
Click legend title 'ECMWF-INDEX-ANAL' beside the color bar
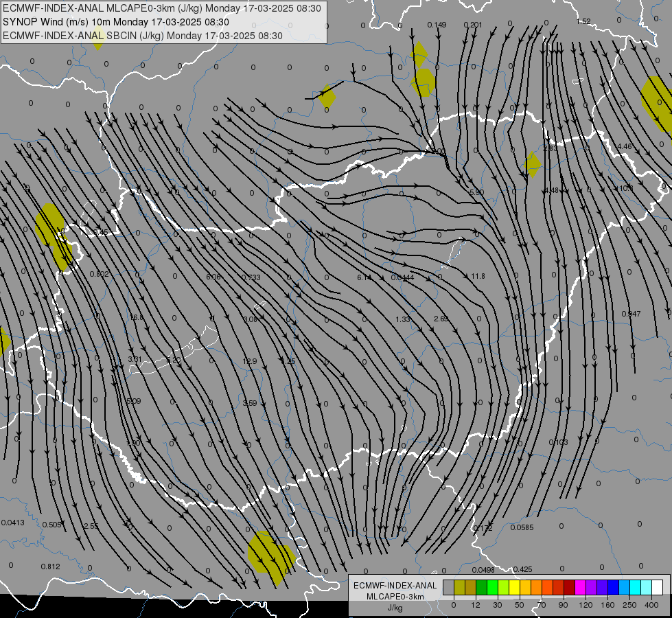[395, 586]
